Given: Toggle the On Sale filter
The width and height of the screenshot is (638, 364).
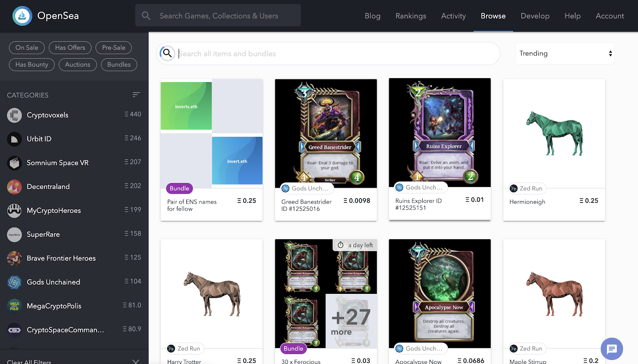Looking at the screenshot, I should click(27, 47).
